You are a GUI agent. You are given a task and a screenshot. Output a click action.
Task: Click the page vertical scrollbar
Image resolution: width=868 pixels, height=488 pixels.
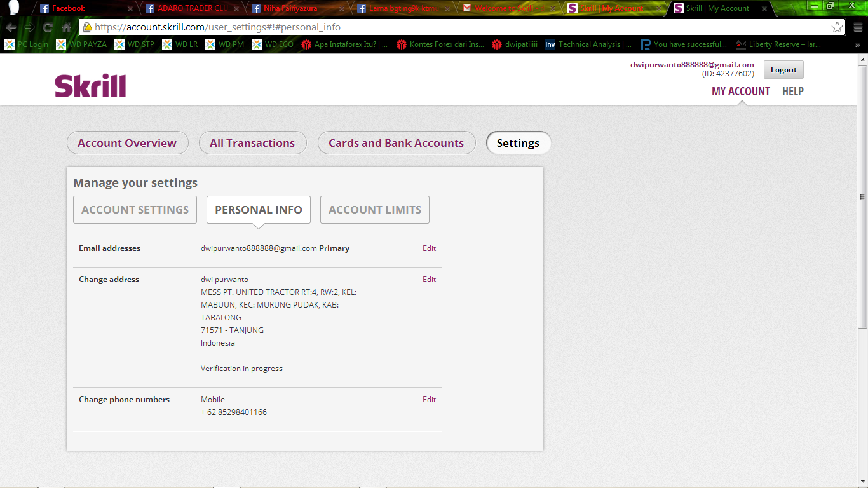pyautogui.click(x=862, y=196)
